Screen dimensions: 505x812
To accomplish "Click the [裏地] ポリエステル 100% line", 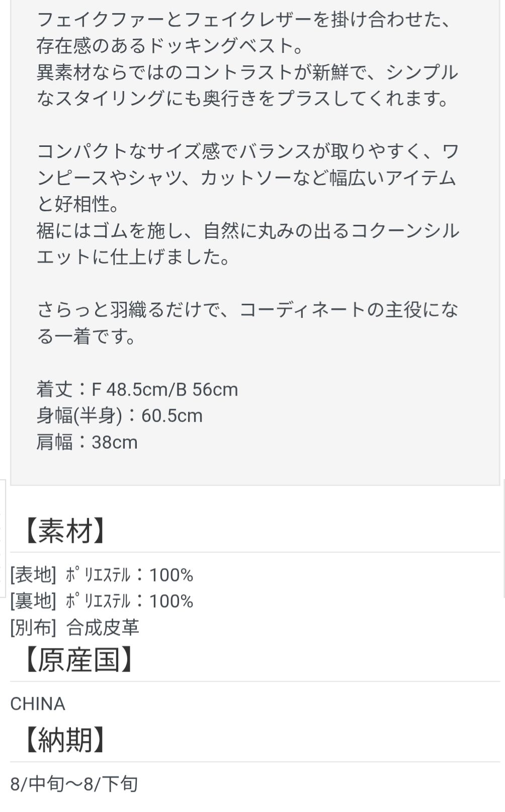I will pos(102,601).
